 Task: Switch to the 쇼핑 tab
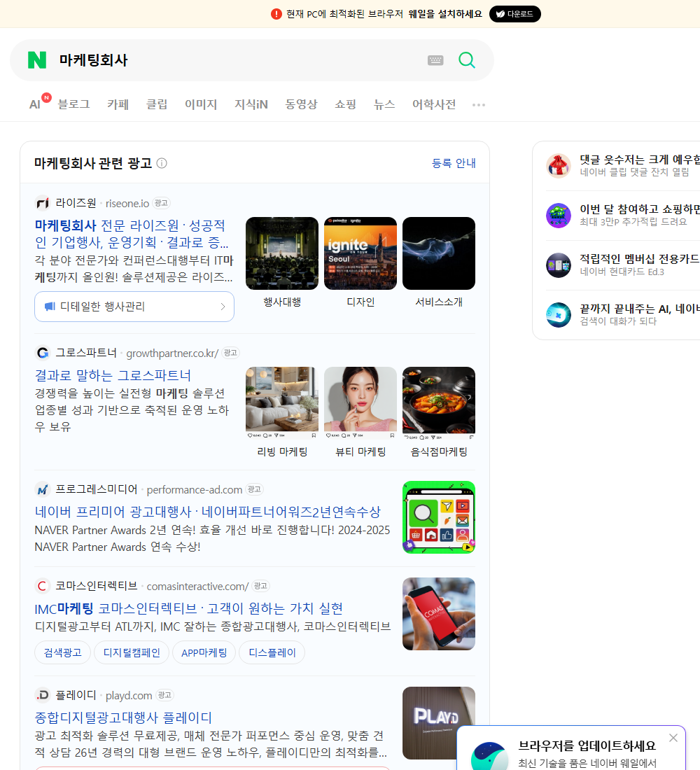pyautogui.click(x=345, y=104)
